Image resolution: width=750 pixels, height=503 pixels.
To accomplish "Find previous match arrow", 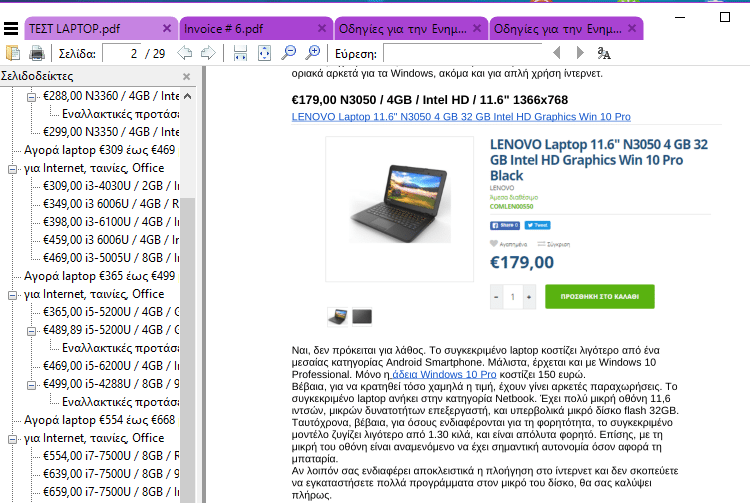I will point(557,53).
